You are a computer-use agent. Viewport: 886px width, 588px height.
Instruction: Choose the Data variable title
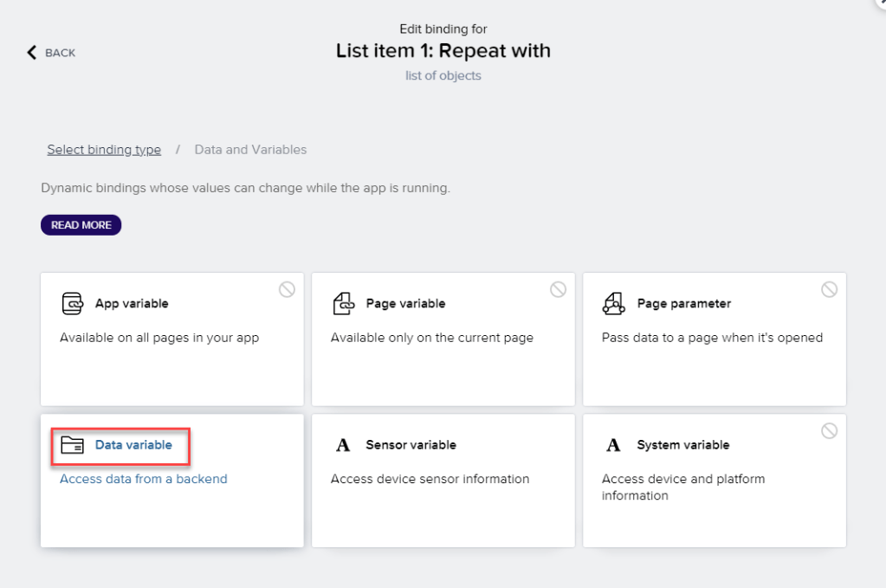click(x=133, y=445)
